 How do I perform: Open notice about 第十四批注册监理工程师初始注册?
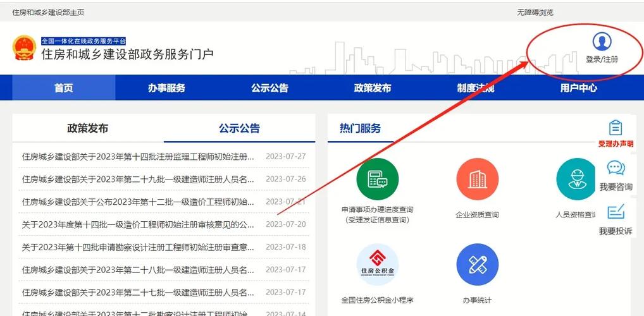(139, 156)
